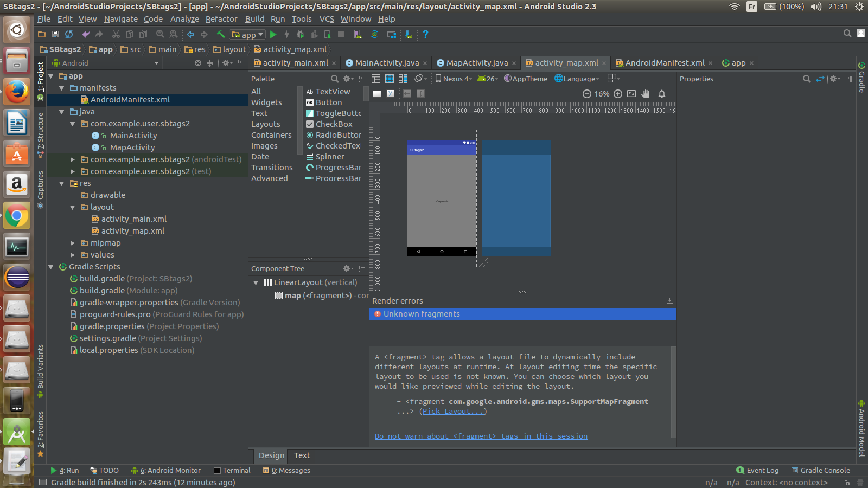Expand the values folder
This screenshot has height=488, width=868.
pyautogui.click(x=73, y=255)
